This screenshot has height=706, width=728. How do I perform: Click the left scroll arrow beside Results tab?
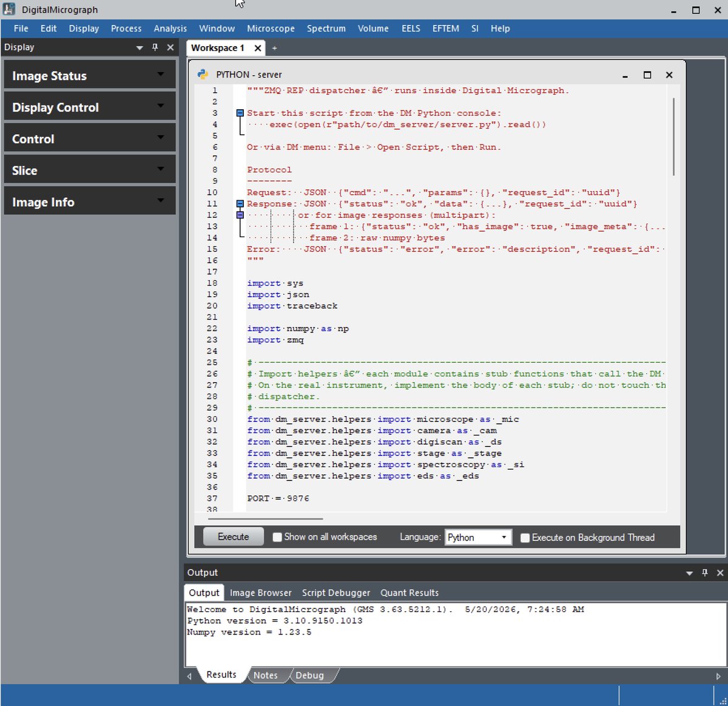pos(189,676)
